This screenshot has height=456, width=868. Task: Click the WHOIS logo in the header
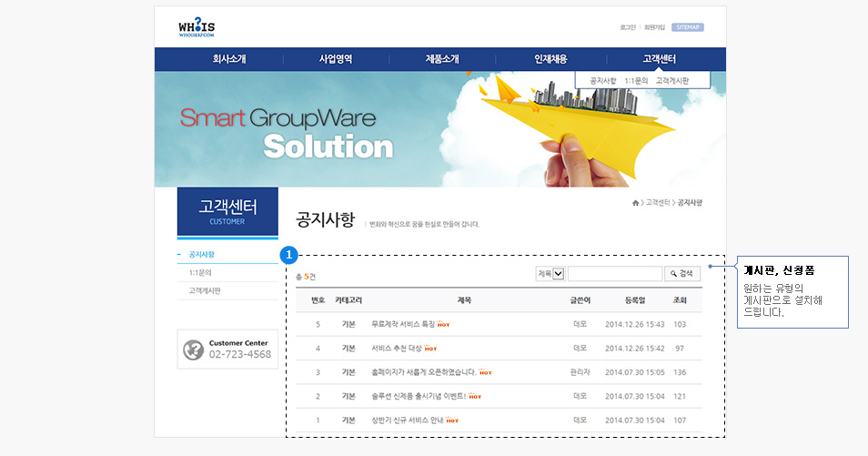tap(197, 28)
